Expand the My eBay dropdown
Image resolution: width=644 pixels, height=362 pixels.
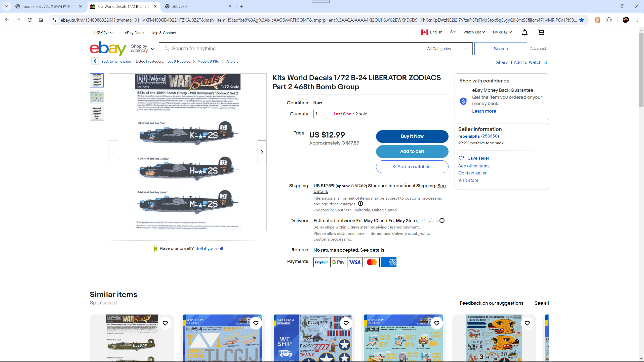click(502, 32)
